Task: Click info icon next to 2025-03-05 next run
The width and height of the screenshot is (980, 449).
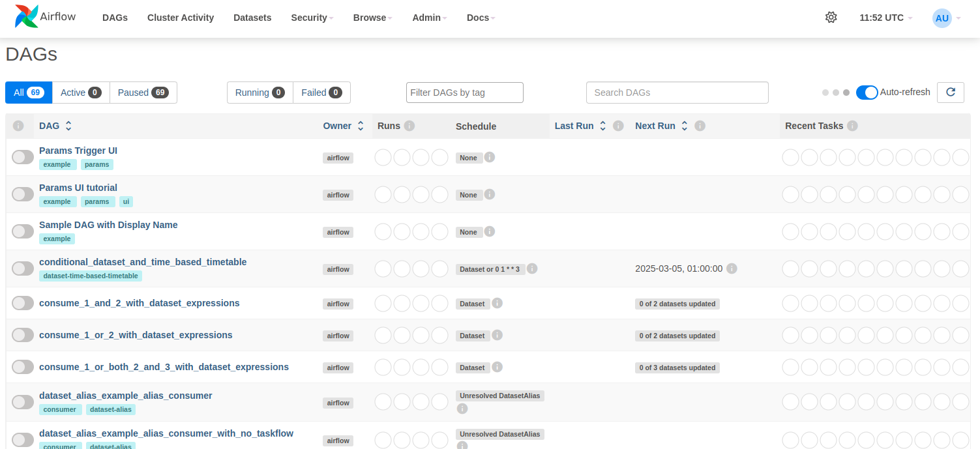Action: point(732,268)
